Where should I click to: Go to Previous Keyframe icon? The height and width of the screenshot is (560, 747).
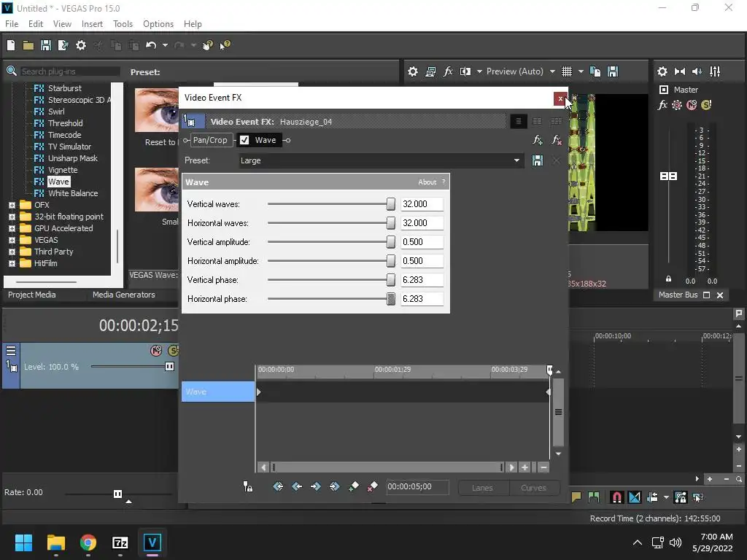point(297,486)
